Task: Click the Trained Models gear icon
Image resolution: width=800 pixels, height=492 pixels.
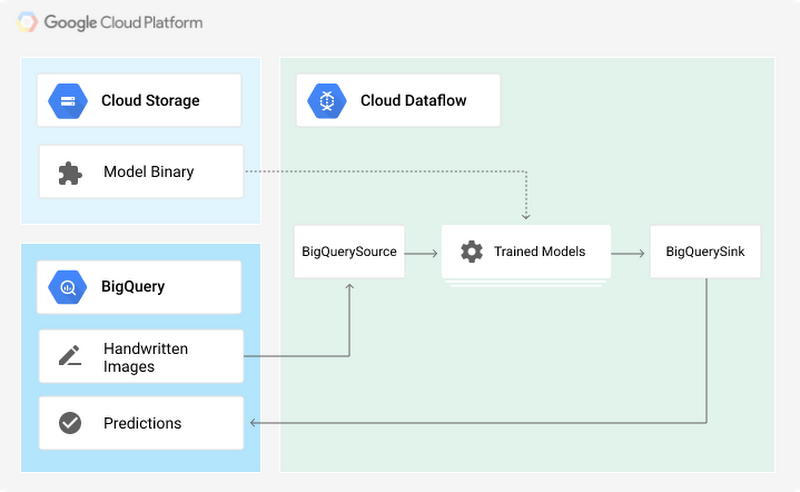Action: 471,252
